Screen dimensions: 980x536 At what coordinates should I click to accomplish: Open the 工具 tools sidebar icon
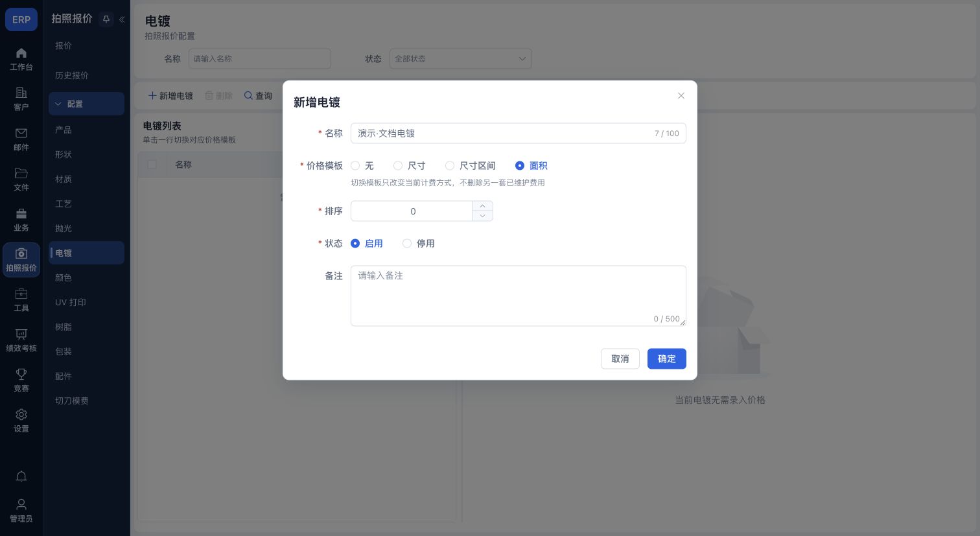pyautogui.click(x=21, y=300)
